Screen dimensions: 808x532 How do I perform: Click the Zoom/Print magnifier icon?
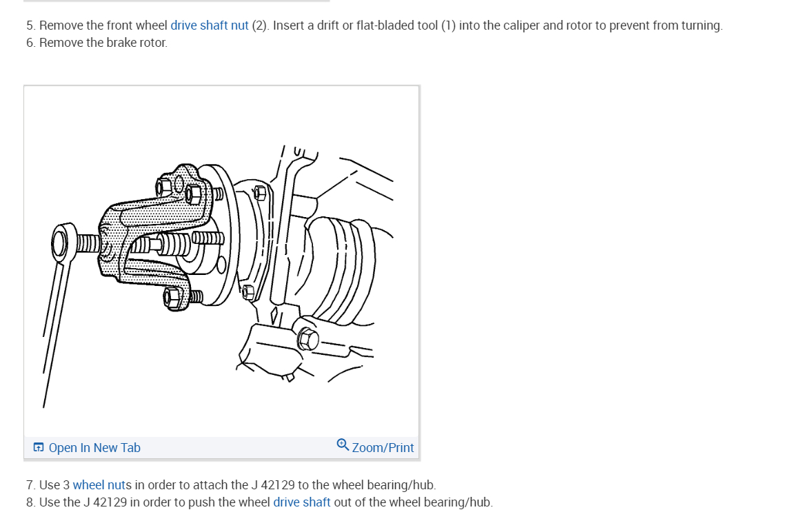[343, 444]
